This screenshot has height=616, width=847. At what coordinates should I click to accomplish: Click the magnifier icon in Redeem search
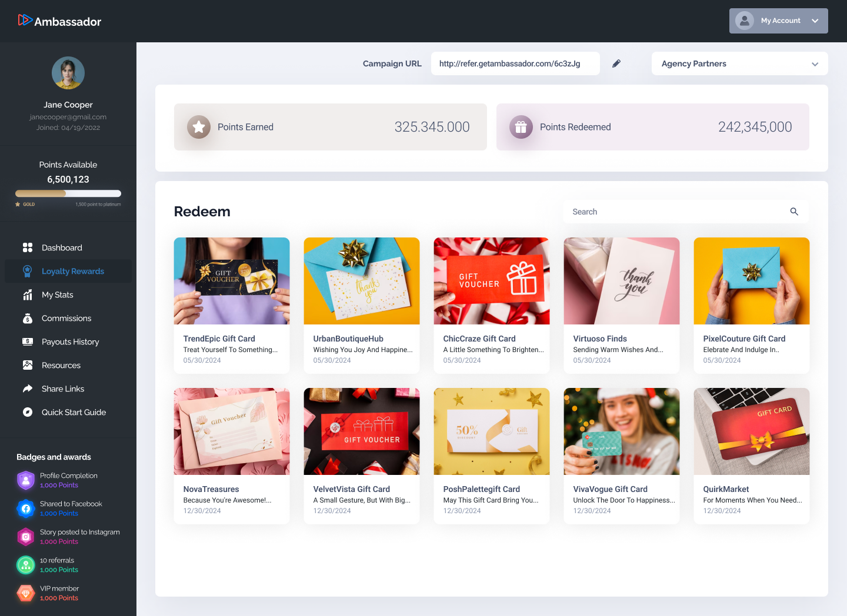[794, 212]
